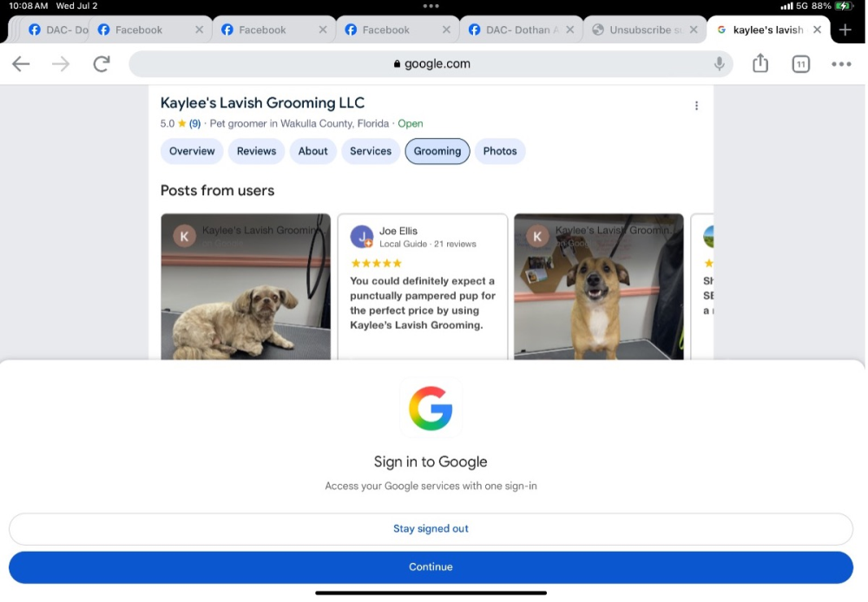Screen dimensions: 868x602
Task: Open the share sheet icon
Action: pyautogui.click(x=760, y=63)
